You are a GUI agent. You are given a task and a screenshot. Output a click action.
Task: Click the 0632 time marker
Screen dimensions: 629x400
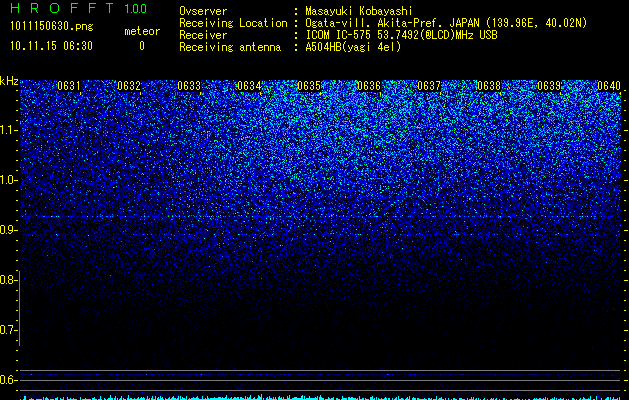pos(129,86)
